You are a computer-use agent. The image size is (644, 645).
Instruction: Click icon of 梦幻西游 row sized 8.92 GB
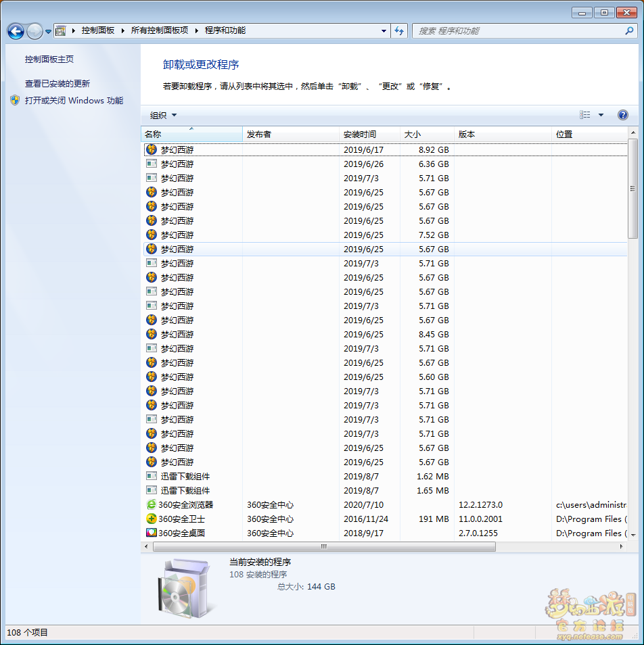[152, 149]
